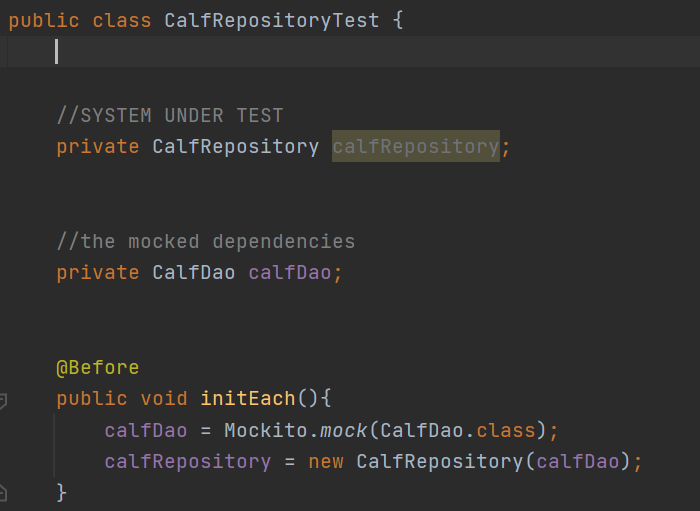Click the new keyword before CalfRepository constructor

(326, 461)
